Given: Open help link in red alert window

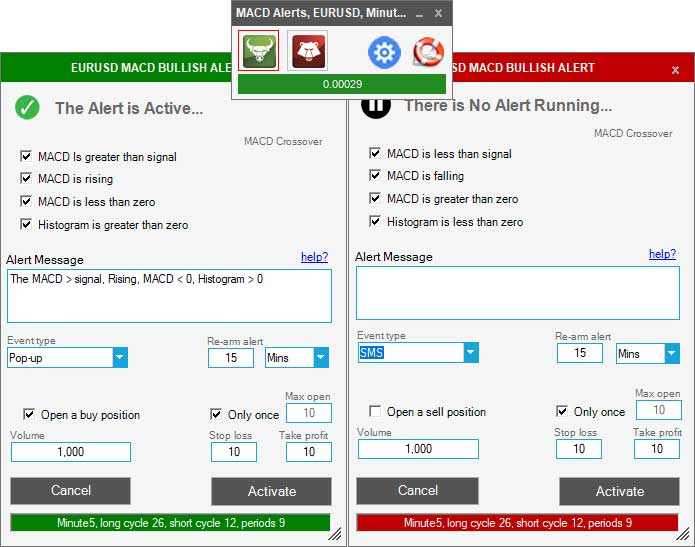Looking at the screenshot, I should (x=662, y=254).
